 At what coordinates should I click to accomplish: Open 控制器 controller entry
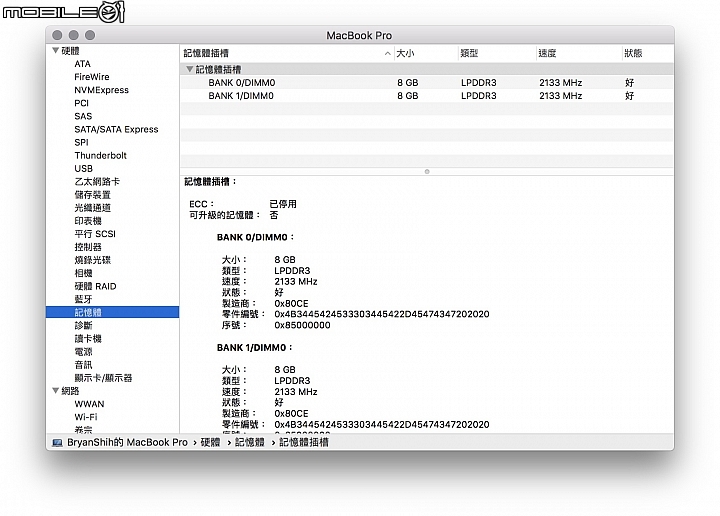coord(88,247)
